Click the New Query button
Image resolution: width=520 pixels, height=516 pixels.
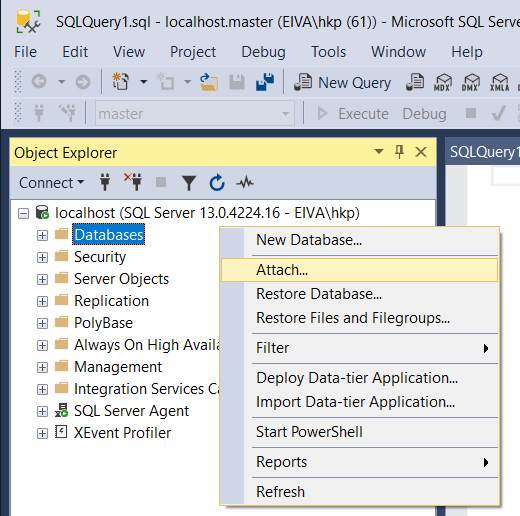pos(342,82)
